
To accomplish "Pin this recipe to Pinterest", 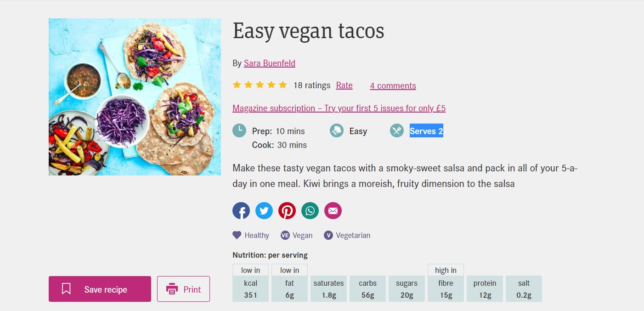I will (x=287, y=210).
